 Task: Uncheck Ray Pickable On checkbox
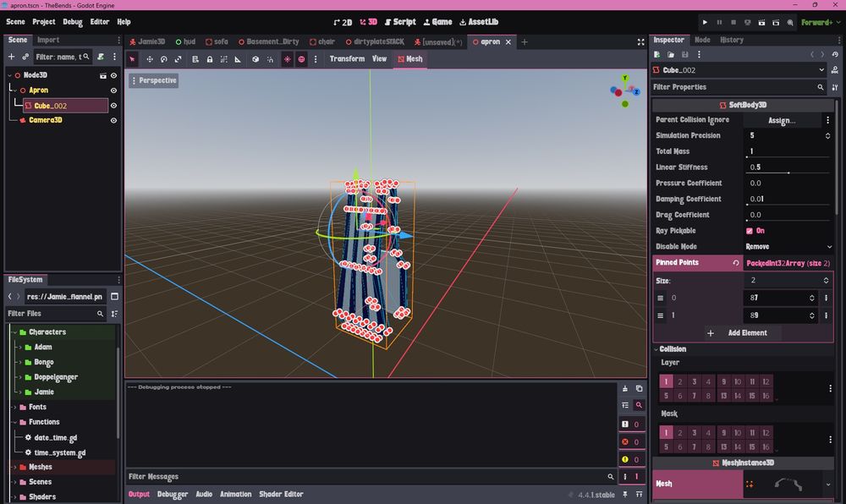point(750,231)
